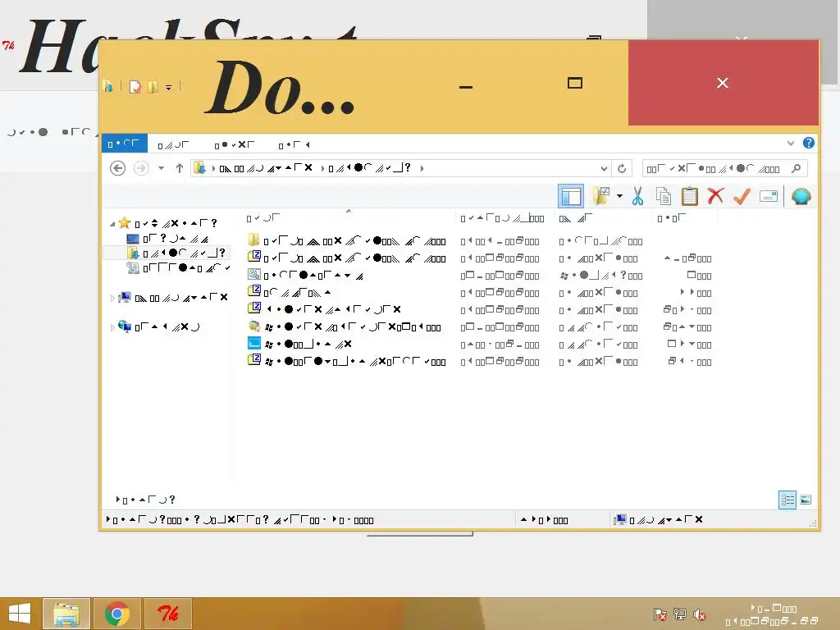The height and width of the screenshot is (630, 840).
Task: Click the muted volume speaker icon in the tray
Action: [700, 614]
